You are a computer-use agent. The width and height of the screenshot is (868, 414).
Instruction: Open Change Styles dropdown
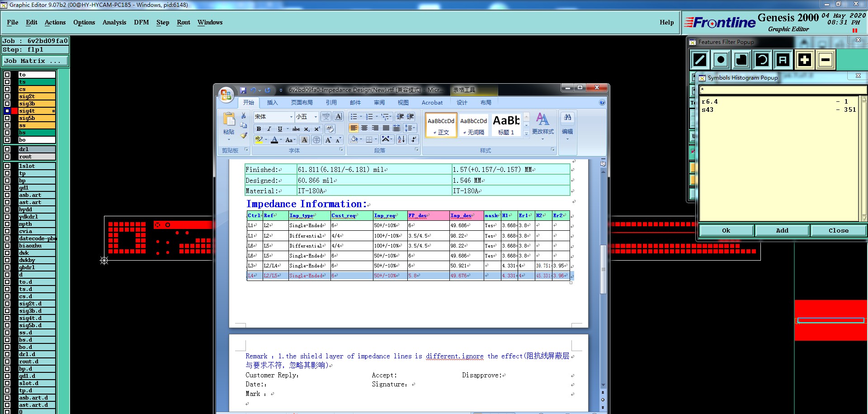pyautogui.click(x=542, y=126)
